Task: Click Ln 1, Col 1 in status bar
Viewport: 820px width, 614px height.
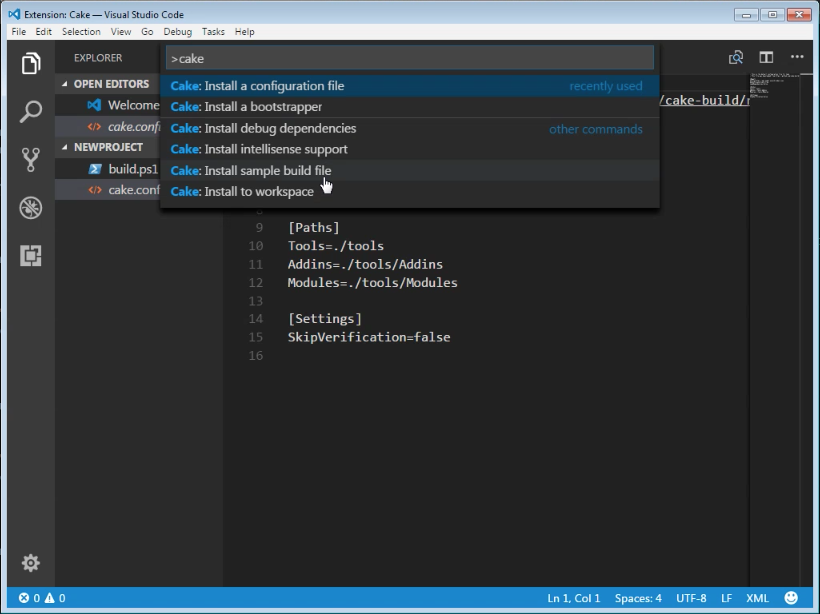Action: 574,598
